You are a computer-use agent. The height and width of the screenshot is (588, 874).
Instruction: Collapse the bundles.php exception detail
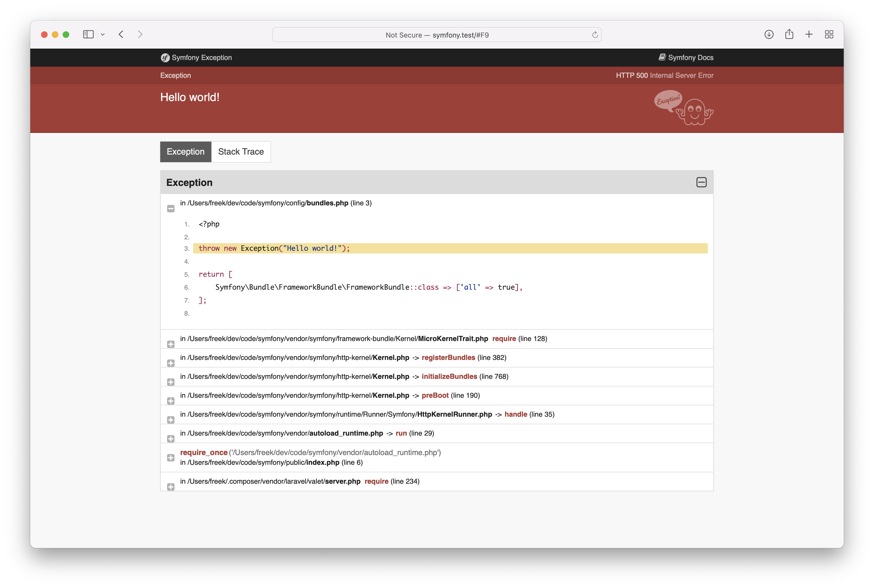click(x=171, y=209)
